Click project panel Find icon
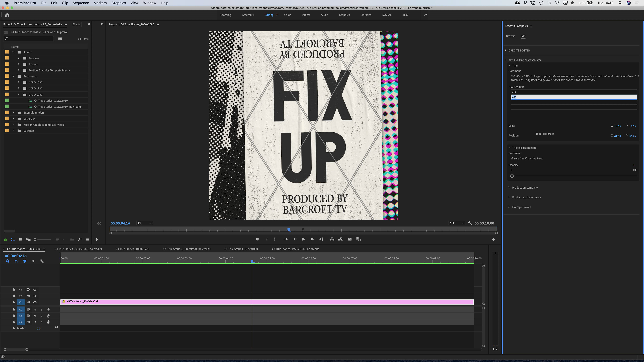The image size is (644, 362). click(80, 240)
